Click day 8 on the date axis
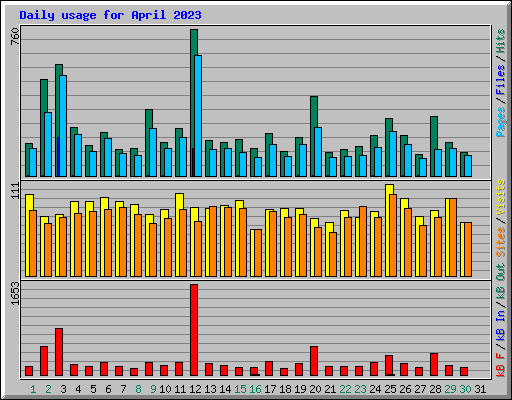This screenshot has height=400, width=512. (138, 389)
